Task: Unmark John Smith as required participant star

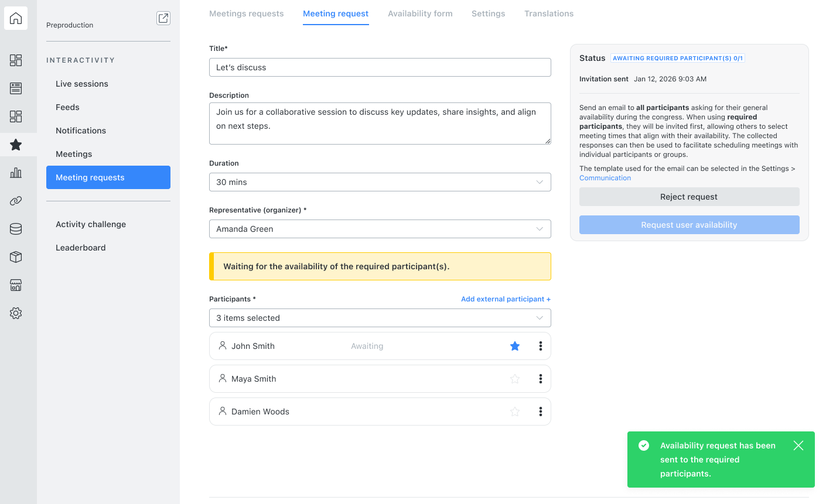Action: [515, 346]
